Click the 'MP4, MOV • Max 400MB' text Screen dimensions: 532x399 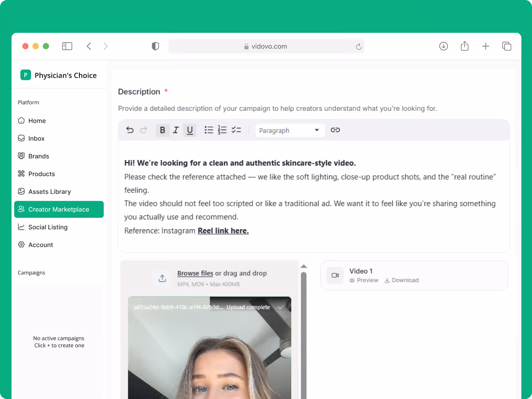[x=208, y=284]
